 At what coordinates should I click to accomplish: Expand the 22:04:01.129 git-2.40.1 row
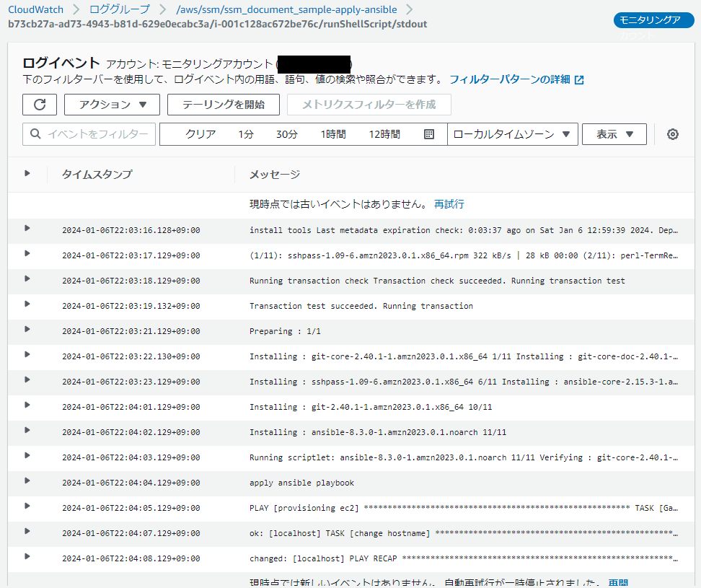27,405
